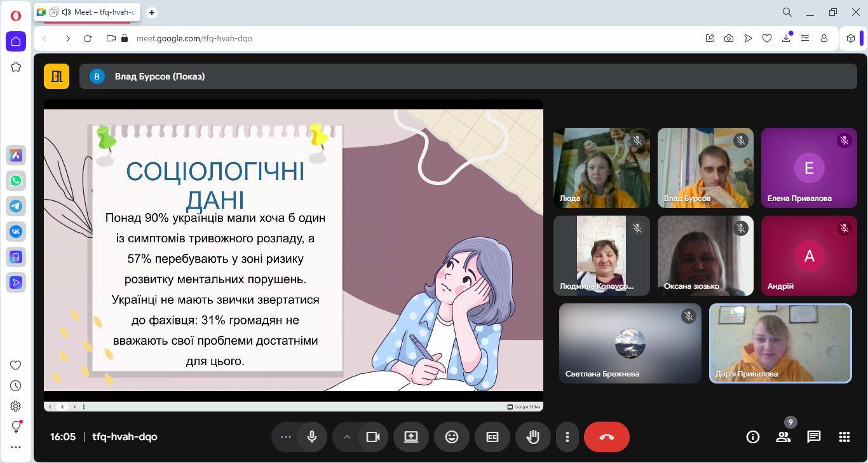The image size is (868, 463).
Task: Open a new browser tab
Action: (x=152, y=12)
